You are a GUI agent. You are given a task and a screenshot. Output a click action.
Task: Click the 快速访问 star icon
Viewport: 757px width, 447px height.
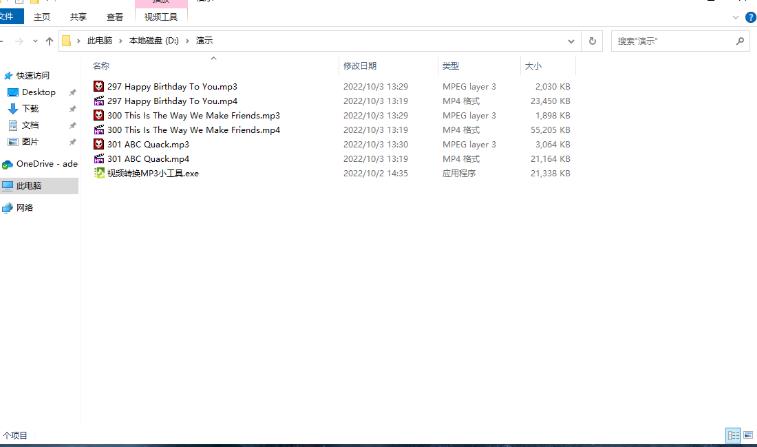(8, 76)
